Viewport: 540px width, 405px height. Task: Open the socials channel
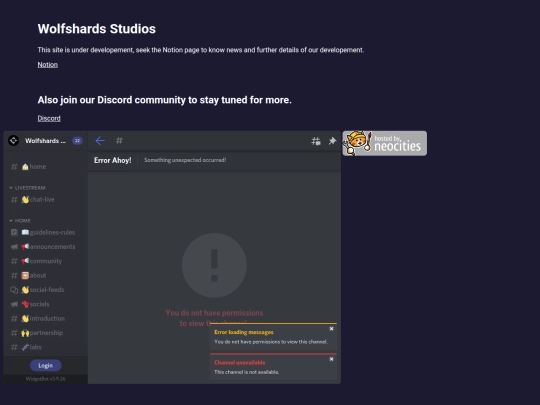click(x=45, y=304)
